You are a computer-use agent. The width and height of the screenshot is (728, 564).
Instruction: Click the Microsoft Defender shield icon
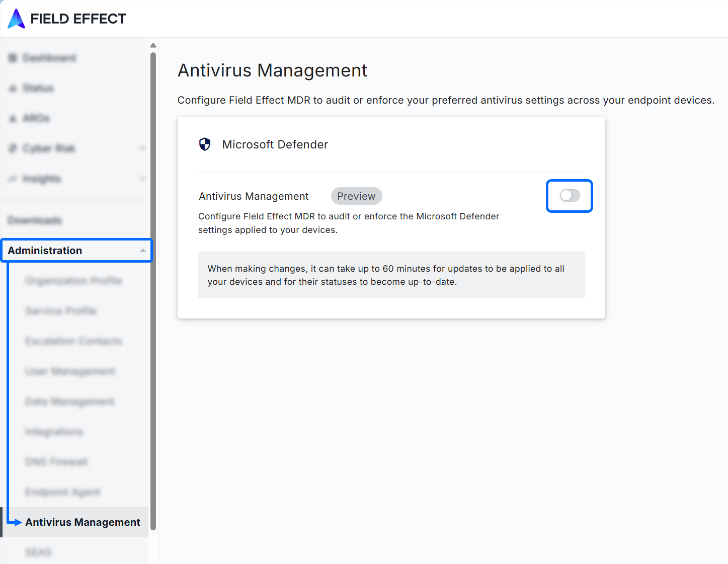tap(205, 144)
